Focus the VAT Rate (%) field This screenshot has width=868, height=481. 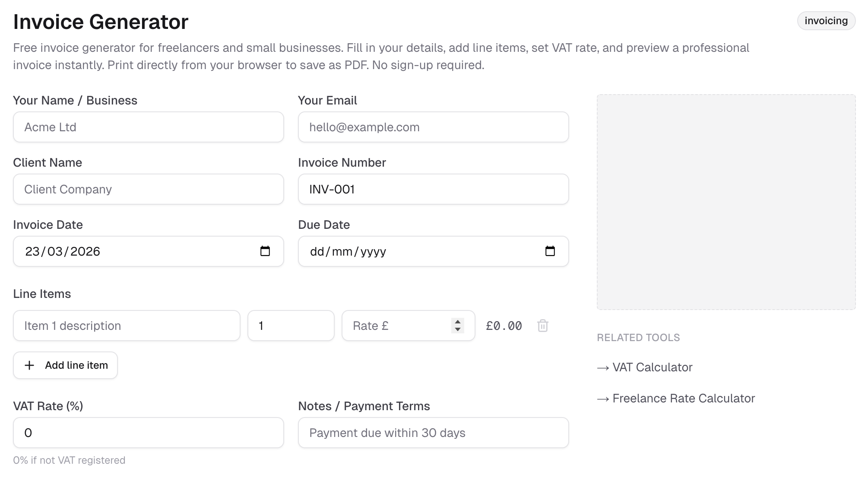pyautogui.click(x=148, y=433)
